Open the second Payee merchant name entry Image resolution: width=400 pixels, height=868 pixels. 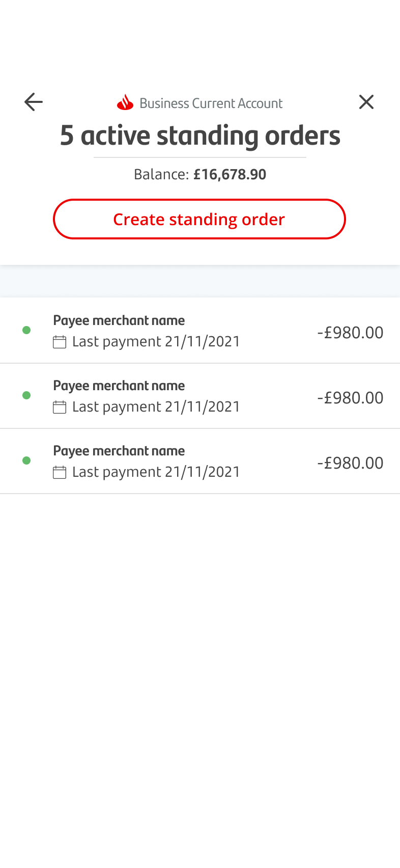[x=119, y=386]
